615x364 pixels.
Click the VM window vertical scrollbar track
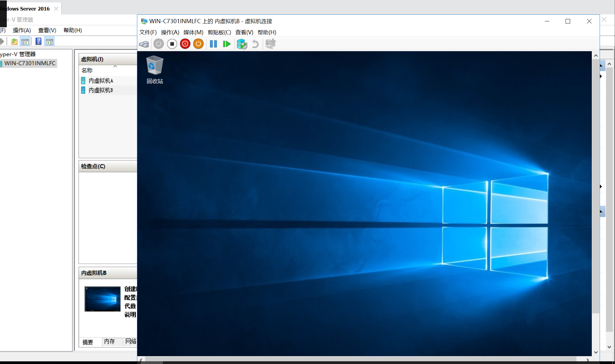pos(595,331)
